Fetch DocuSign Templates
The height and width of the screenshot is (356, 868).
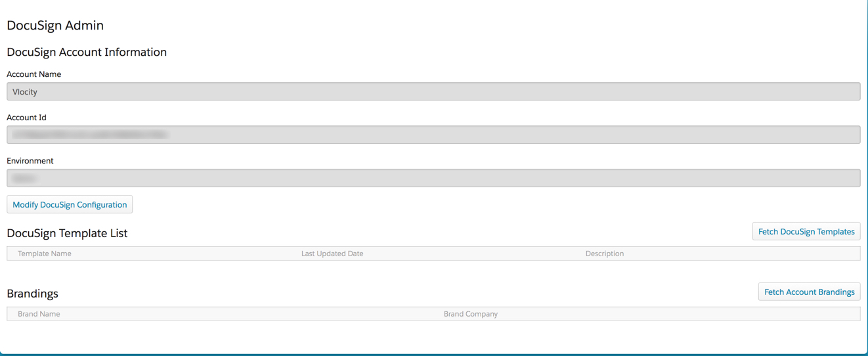coord(806,231)
